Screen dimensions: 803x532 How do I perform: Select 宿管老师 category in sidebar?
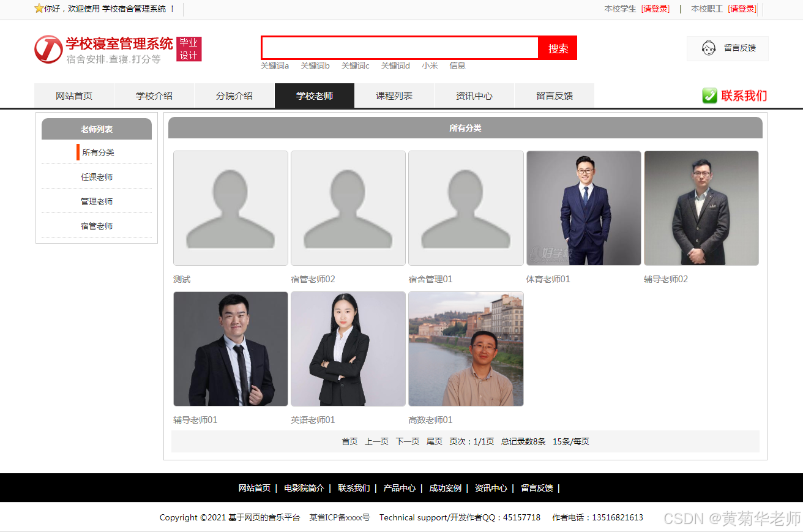(x=96, y=225)
